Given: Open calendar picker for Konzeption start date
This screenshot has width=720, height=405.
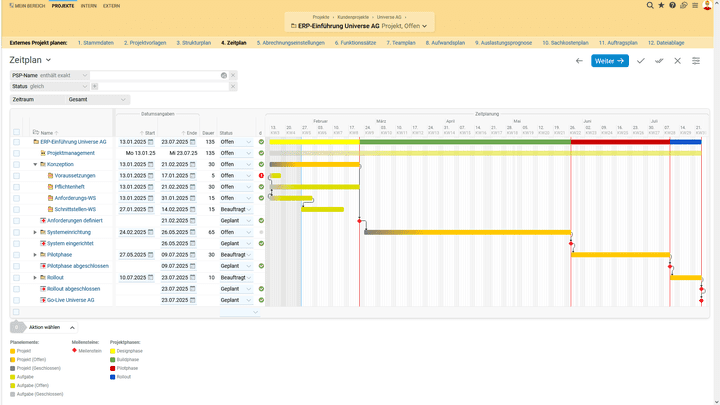Looking at the screenshot, I should coord(151,164).
